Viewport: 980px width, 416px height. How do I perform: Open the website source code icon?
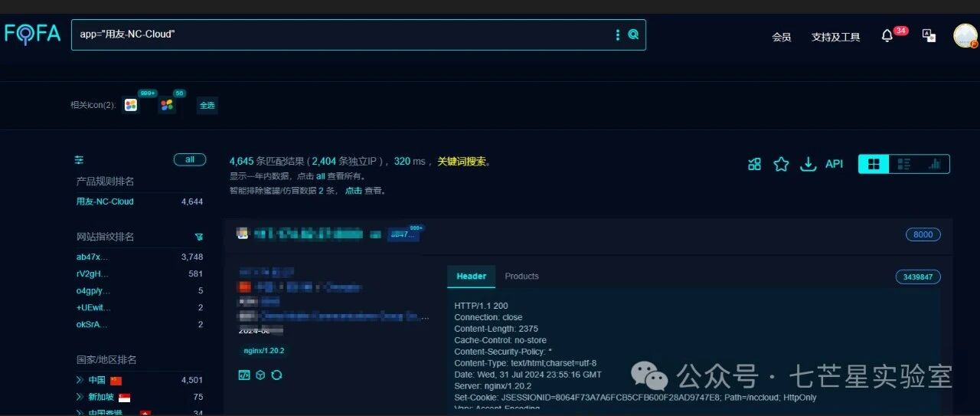tap(244, 375)
